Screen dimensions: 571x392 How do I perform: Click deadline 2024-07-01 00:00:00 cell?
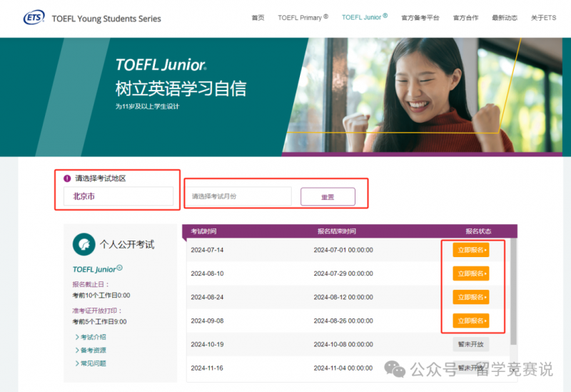tap(343, 250)
